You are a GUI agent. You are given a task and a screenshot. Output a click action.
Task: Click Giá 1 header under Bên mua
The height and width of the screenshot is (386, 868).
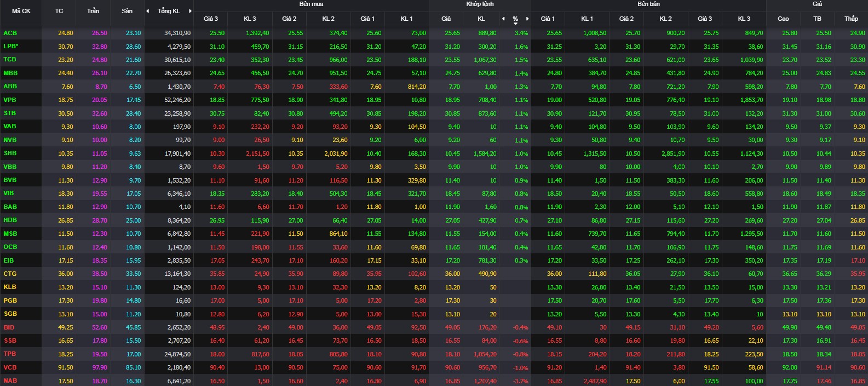pos(367,19)
